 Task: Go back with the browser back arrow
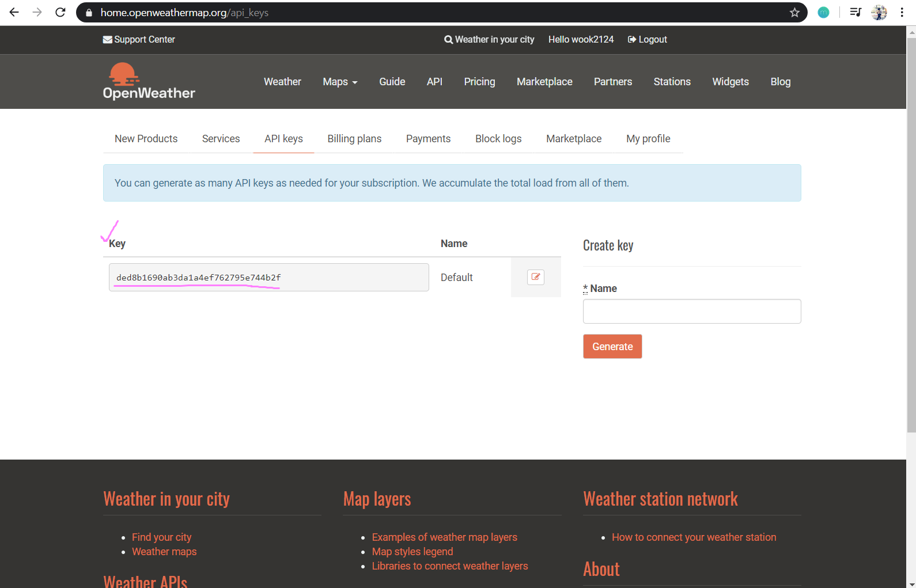coord(14,12)
